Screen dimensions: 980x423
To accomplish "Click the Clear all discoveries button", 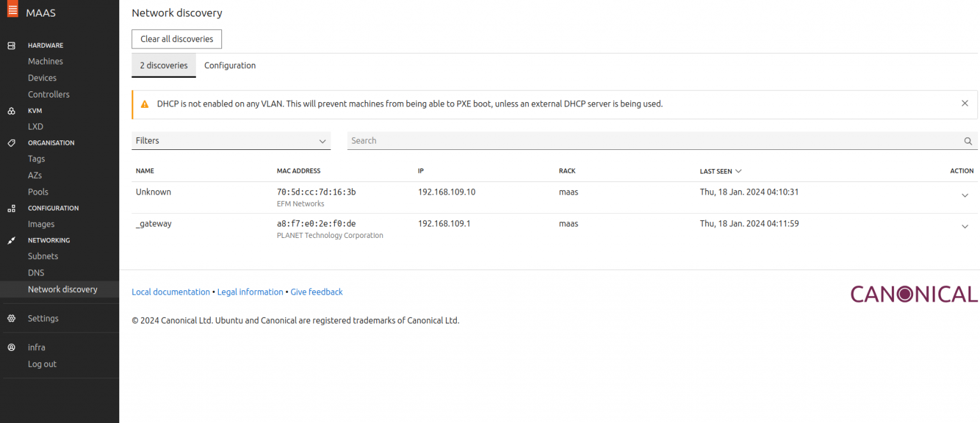I will click(x=177, y=39).
